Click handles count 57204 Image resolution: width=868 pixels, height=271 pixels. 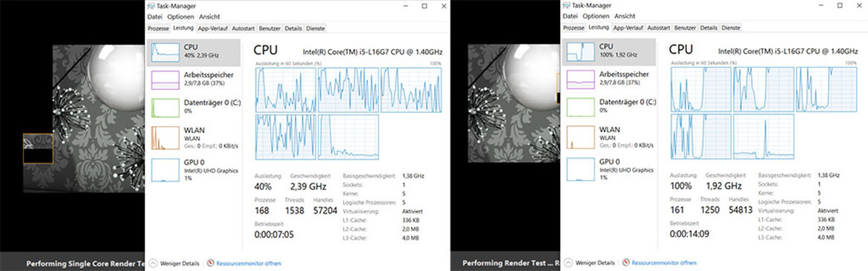click(x=324, y=210)
